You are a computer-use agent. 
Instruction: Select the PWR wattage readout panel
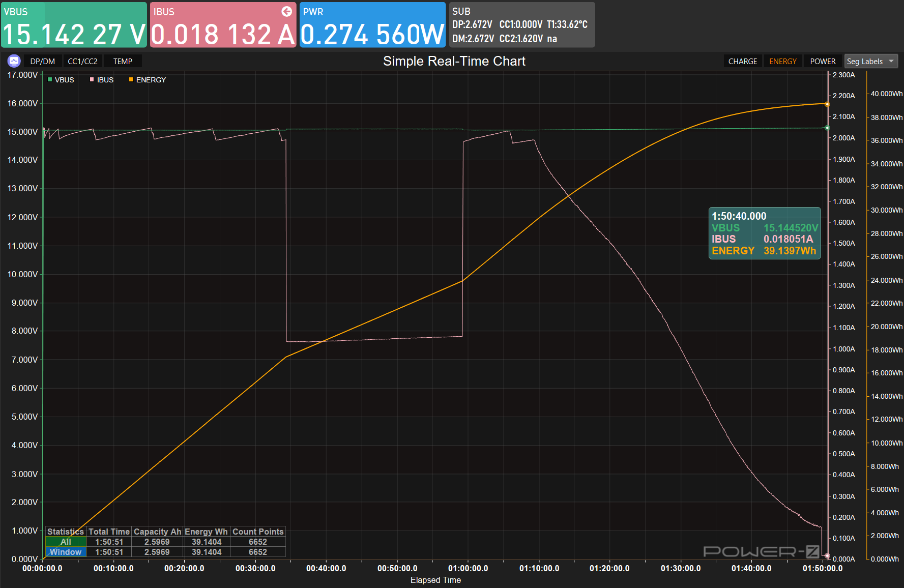[x=372, y=25]
